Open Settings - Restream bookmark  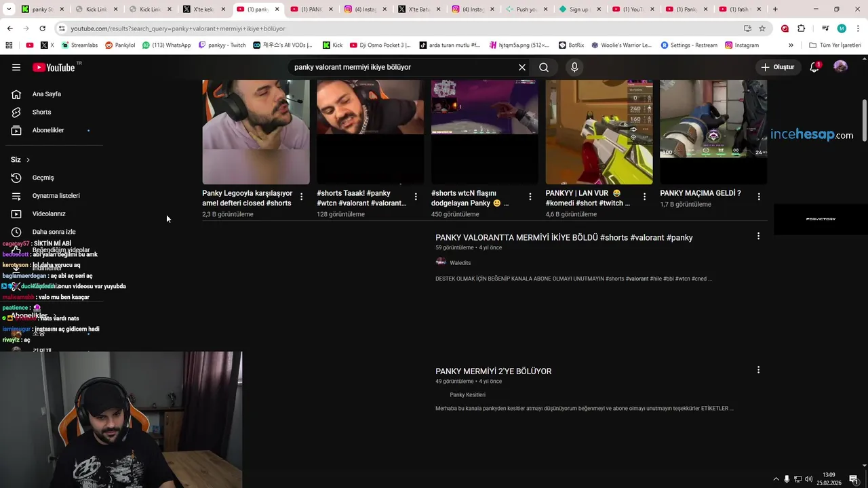(x=688, y=45)
